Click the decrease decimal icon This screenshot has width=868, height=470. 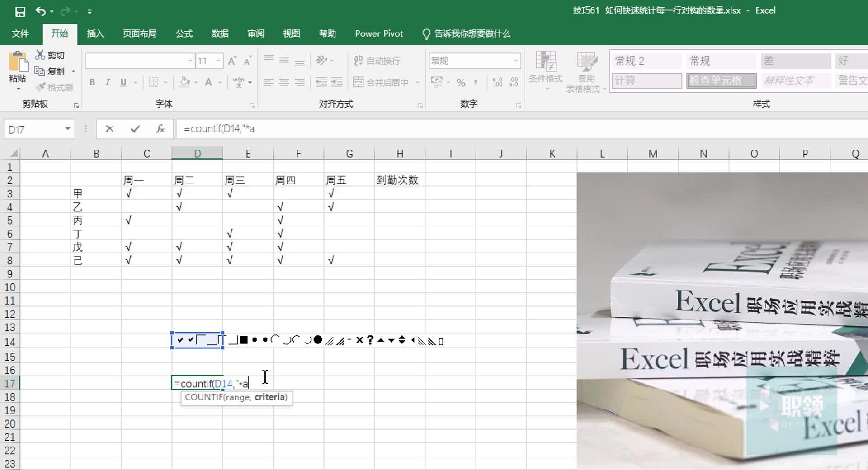[x=513, y=82]
